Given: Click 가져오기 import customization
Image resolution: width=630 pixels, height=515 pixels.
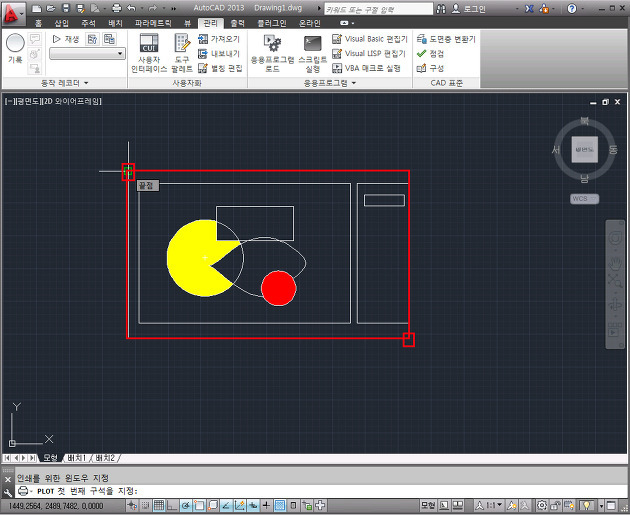Looking at the screenshot, I should pyautogui.click(x=219, y=39).
